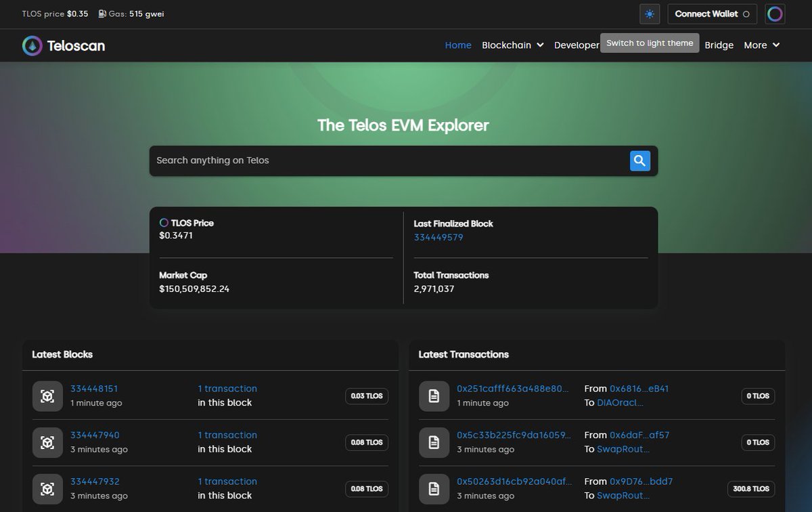Click the 0.03 TLOS badge
Viewport: 812px width, 512px height.
click(367, 396)
